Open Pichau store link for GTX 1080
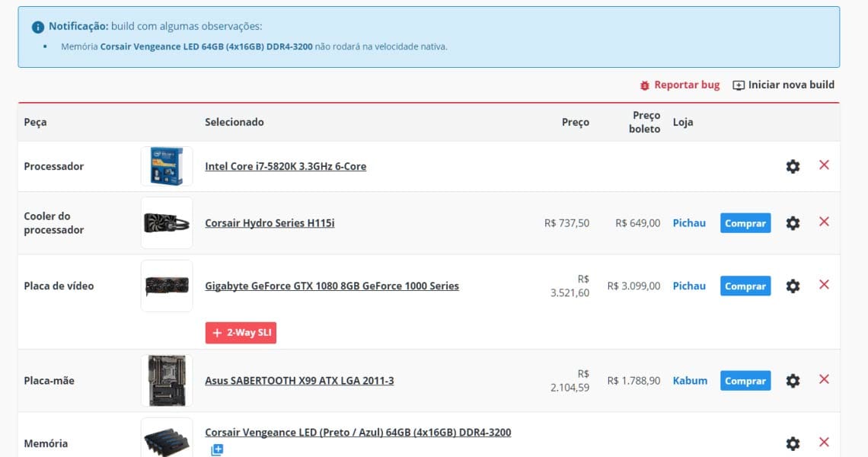Screen dimensions: 868x457 pyautogui.click(x=689, y=286)
